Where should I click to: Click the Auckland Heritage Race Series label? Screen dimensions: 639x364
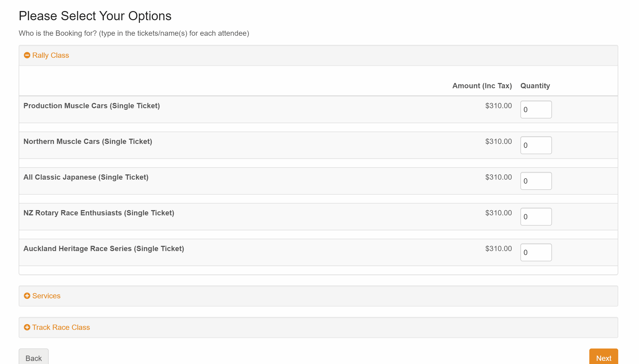coord(104,248)
